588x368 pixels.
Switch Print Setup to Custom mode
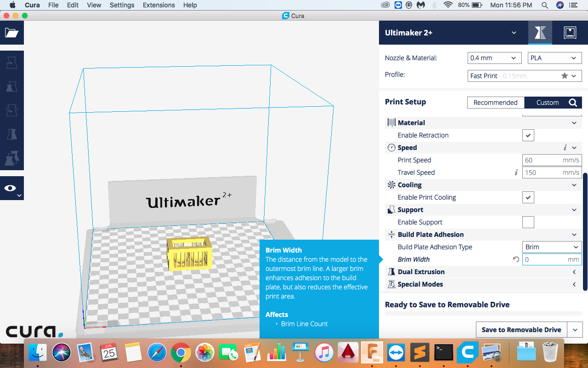click(548, 103)
